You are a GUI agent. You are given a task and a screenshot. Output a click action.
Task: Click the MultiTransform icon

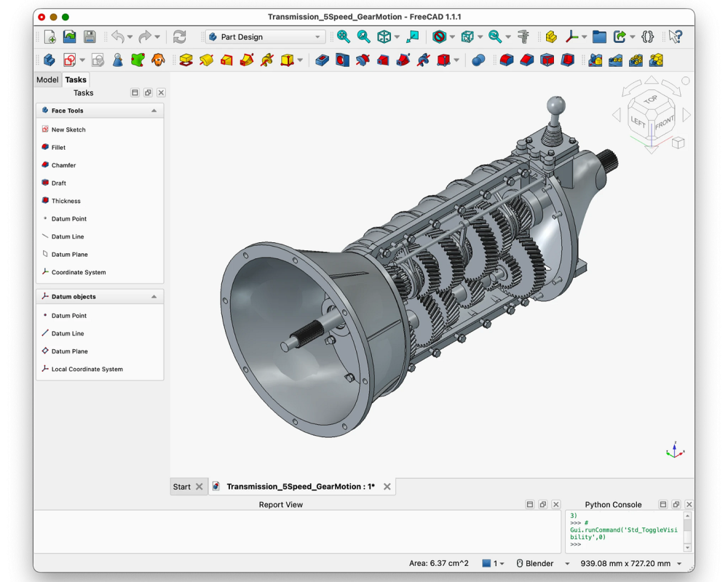[x=656, y=60]
